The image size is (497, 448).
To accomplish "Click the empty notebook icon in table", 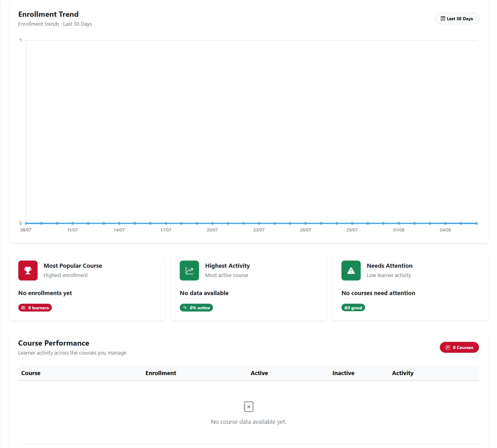I will point(248,407).
